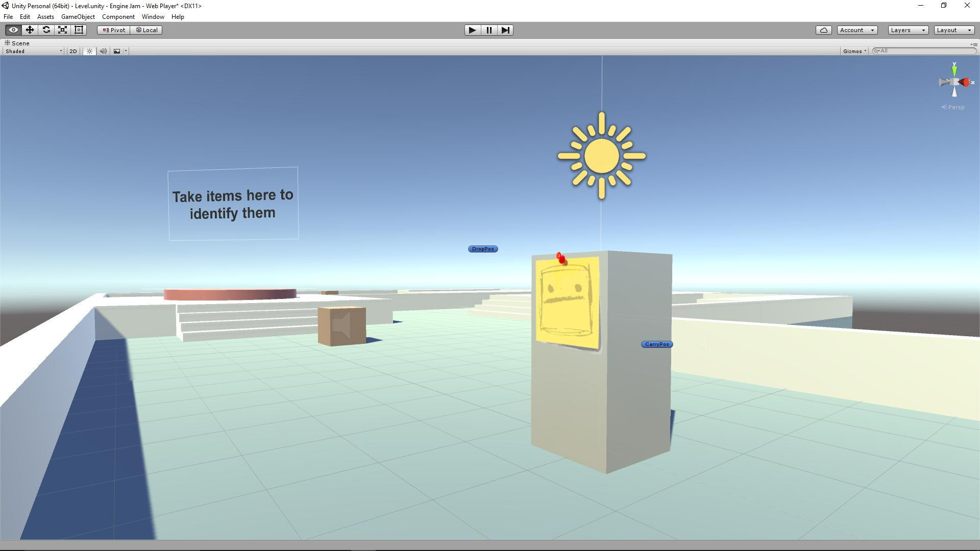This screenshot has width=980, height=551.
Task: Select the Rotate tool
Action: click(46, 30)
